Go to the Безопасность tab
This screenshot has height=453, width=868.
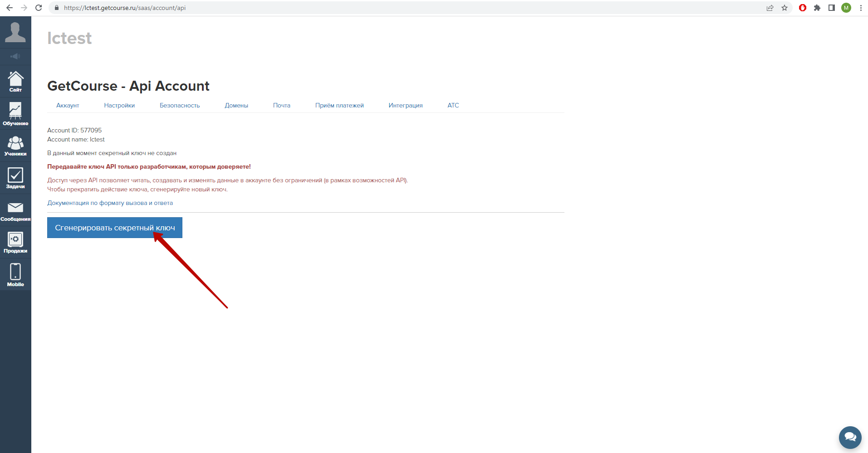tap(180, 105)
